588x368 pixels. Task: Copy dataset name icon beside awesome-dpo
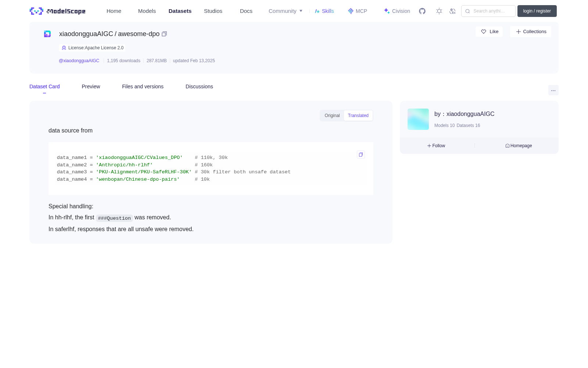164,34
